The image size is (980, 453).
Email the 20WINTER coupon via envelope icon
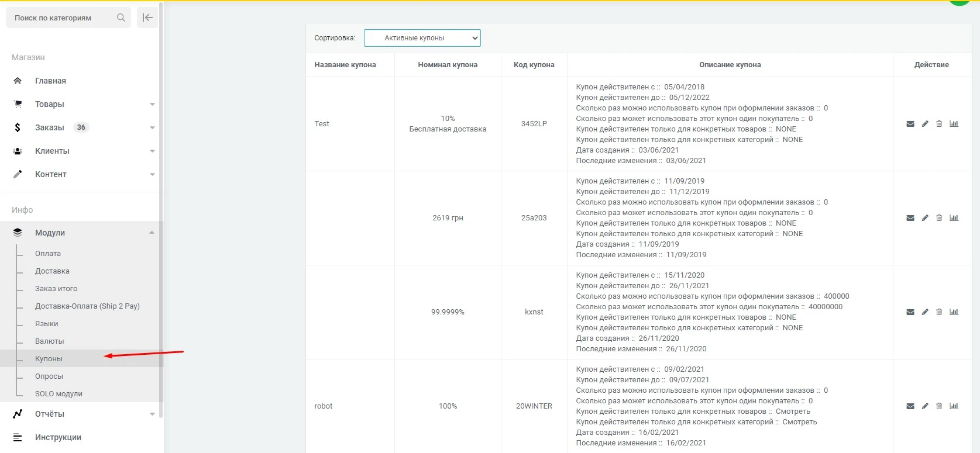pos(910,406)
